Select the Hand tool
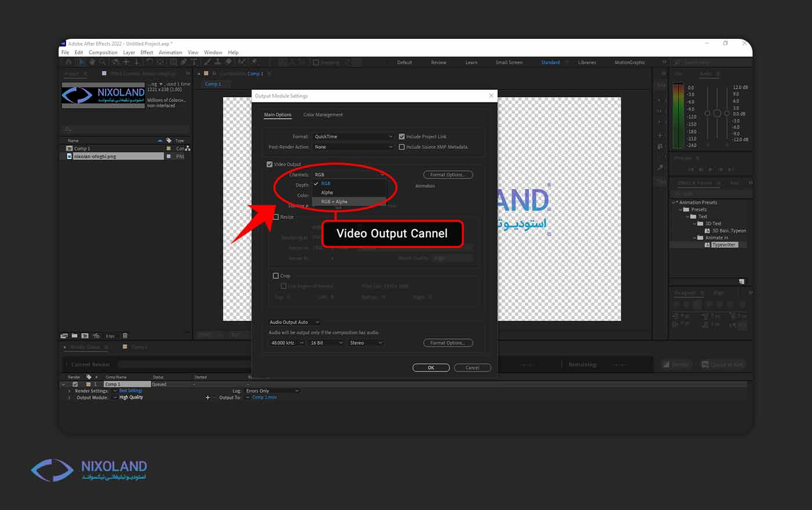 (92, 62)
